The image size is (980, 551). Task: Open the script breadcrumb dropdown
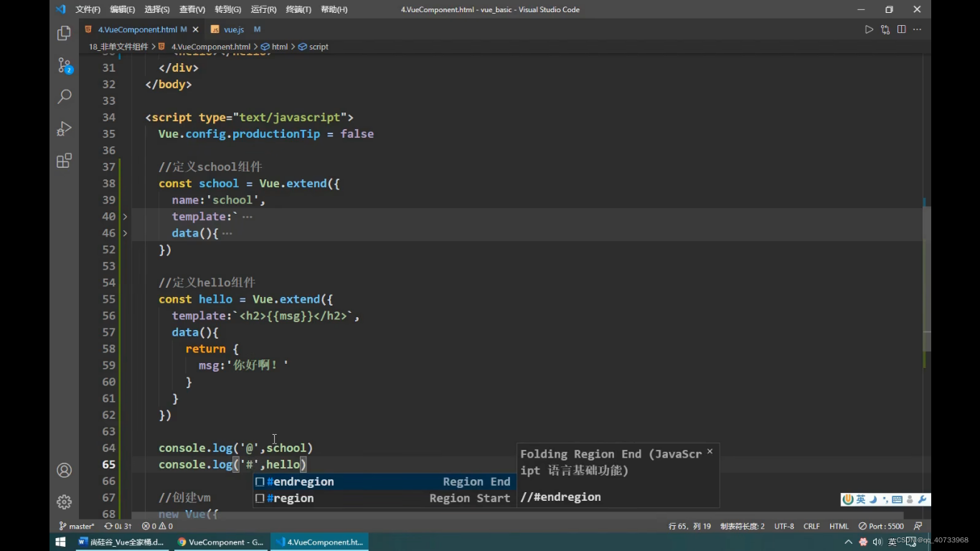pos(314,47)
